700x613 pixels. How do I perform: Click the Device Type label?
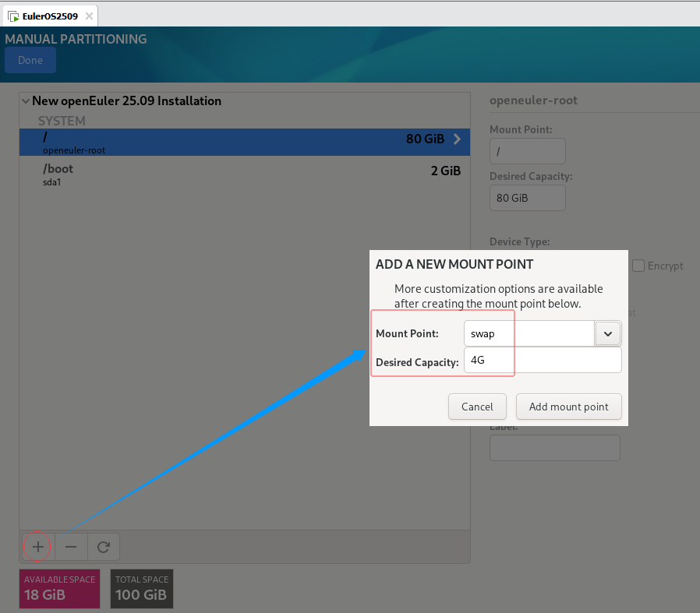[520, 241]
